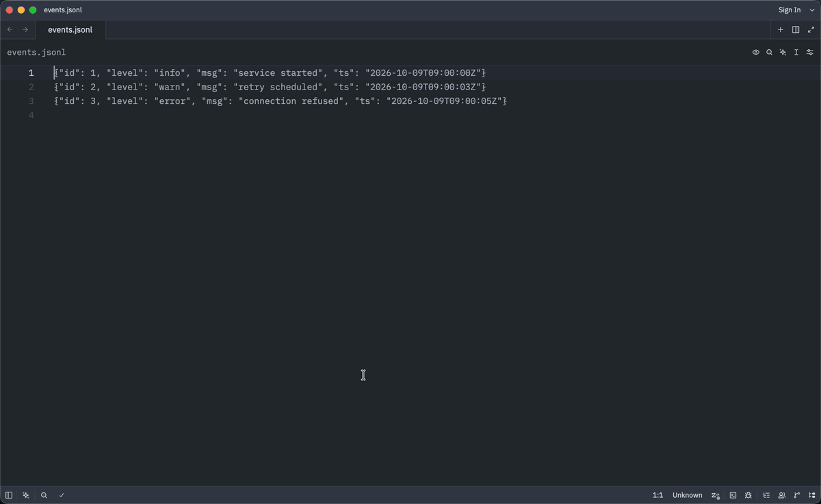Click the events.jsonl window title
The image size is (821, 504).
(x=63, y=10)
